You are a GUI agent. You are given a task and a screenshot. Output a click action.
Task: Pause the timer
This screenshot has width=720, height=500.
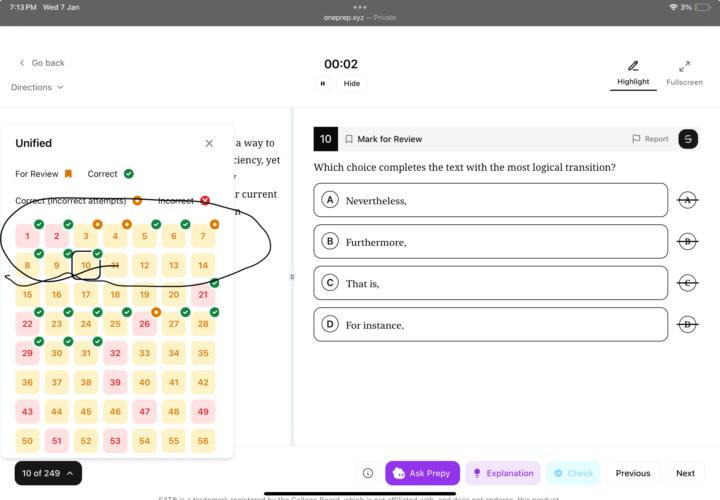point(322,84)
